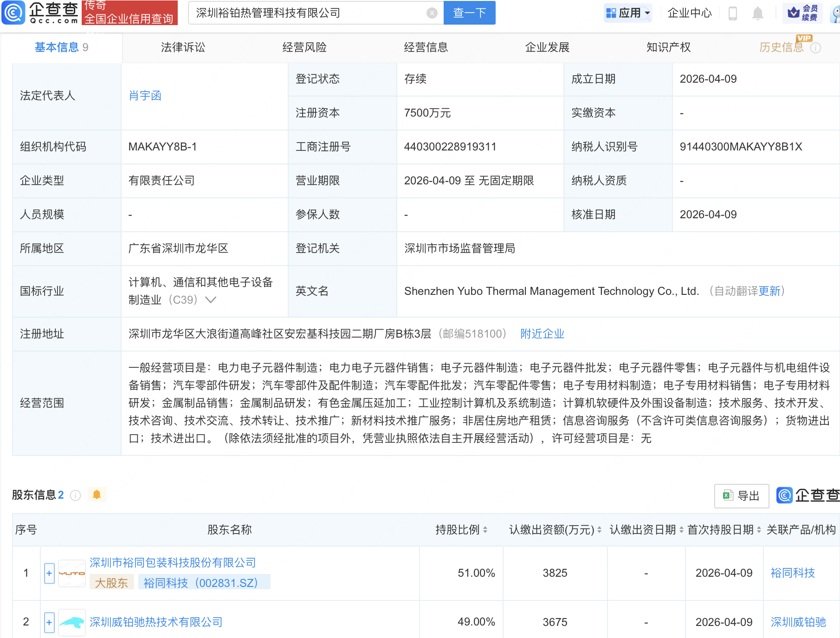Open the 应用 dropdown menu
Viewport: 840px width, 638px height.
pos(628,13)
